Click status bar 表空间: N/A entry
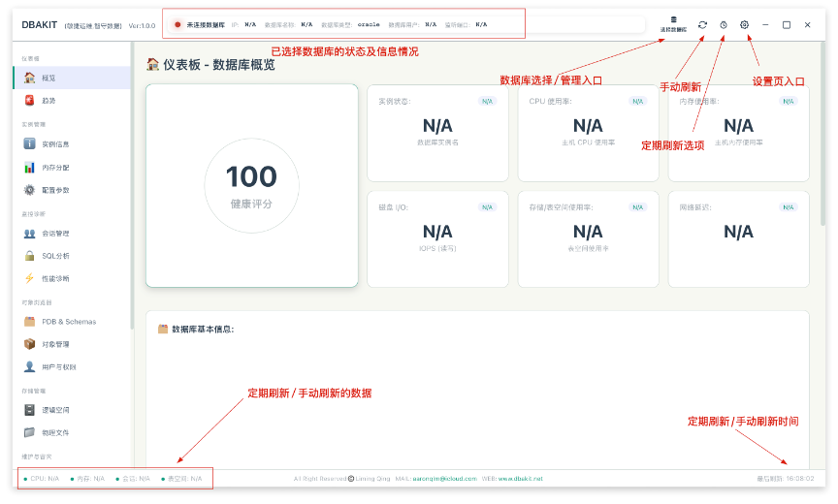This screenshot has height=504, width=838. (181, 479)
